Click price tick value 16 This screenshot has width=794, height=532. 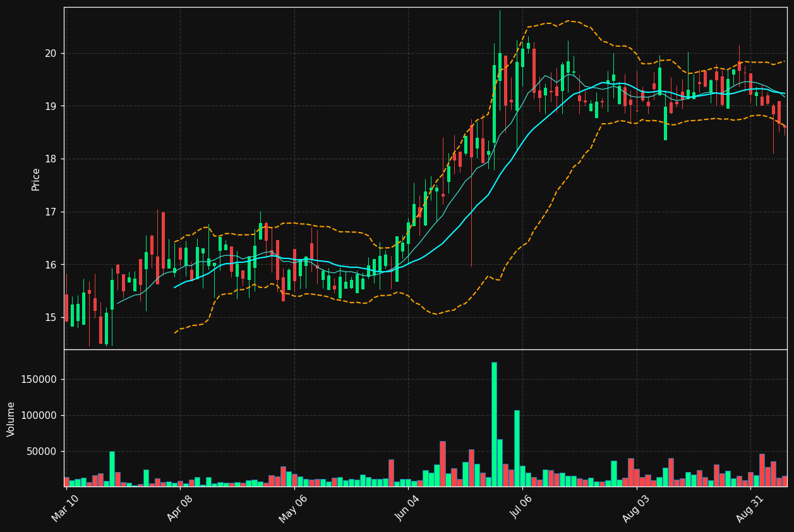pyautogui.click(x=50, y=265)
